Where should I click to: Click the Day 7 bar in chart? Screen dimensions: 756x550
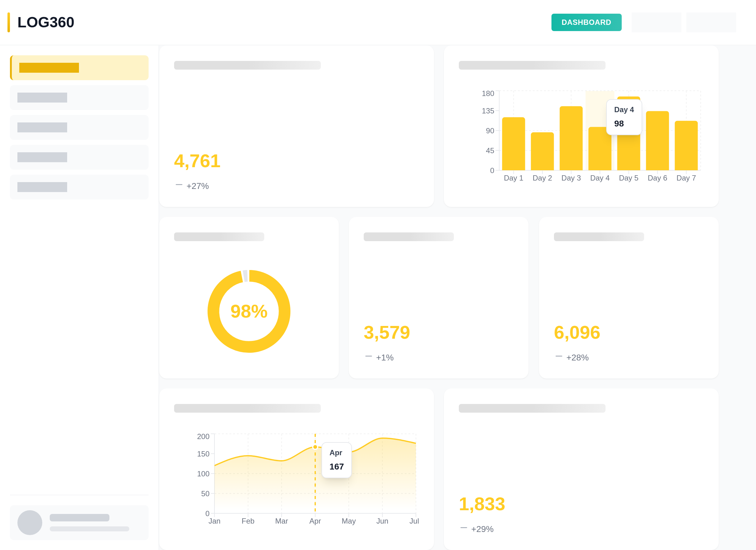point(686,145)
